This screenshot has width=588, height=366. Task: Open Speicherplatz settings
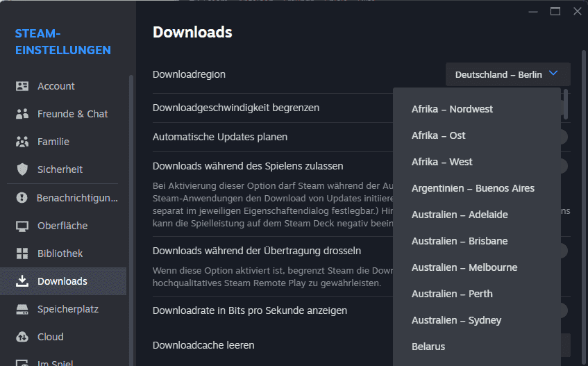(x=63, y=309)
